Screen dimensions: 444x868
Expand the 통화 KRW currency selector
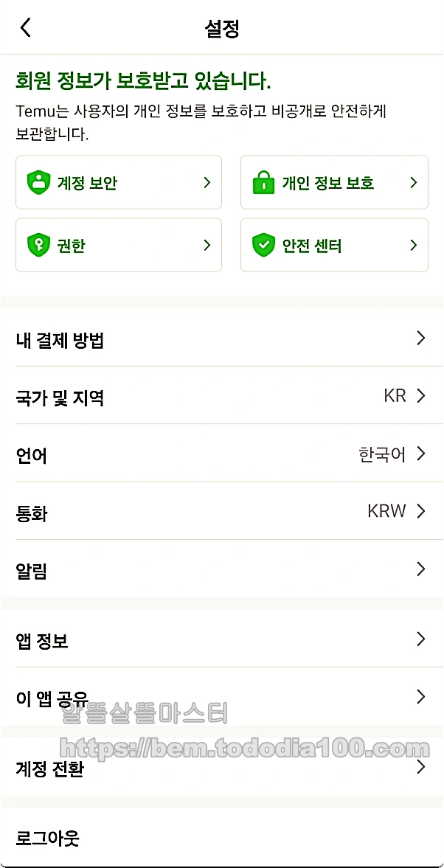pyautogui.click(x=221, y=511)
